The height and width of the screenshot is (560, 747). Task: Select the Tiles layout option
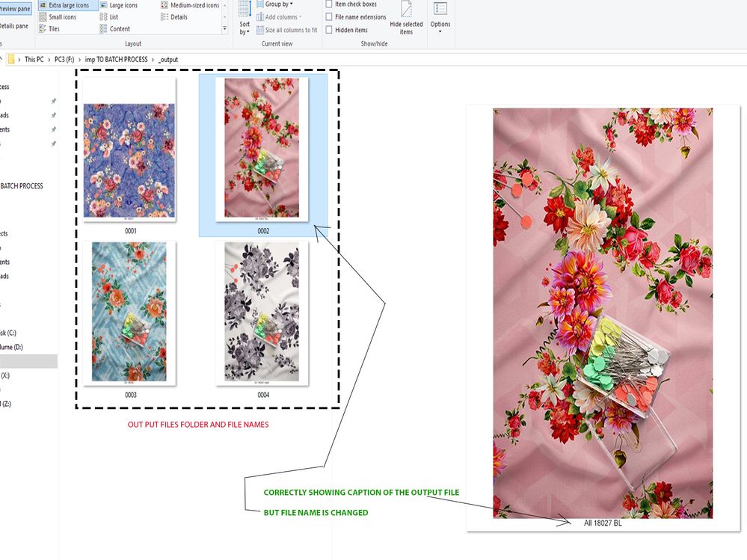(x=49, y=29)
